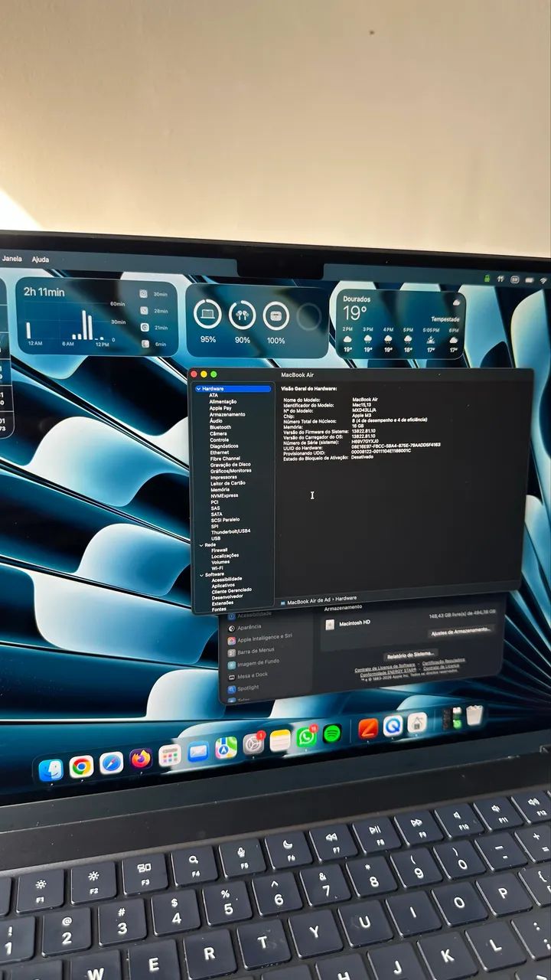Launch Firefox from the Dock
Image resolution: width=551 pixels, height=980 pixels.
click(x=141, y=759)
